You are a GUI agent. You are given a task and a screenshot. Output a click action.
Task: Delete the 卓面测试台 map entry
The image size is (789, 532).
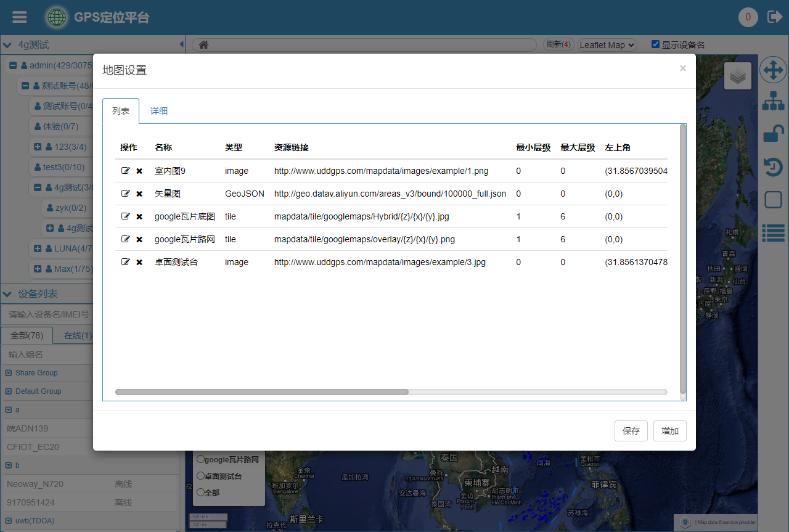pos(139,262)
